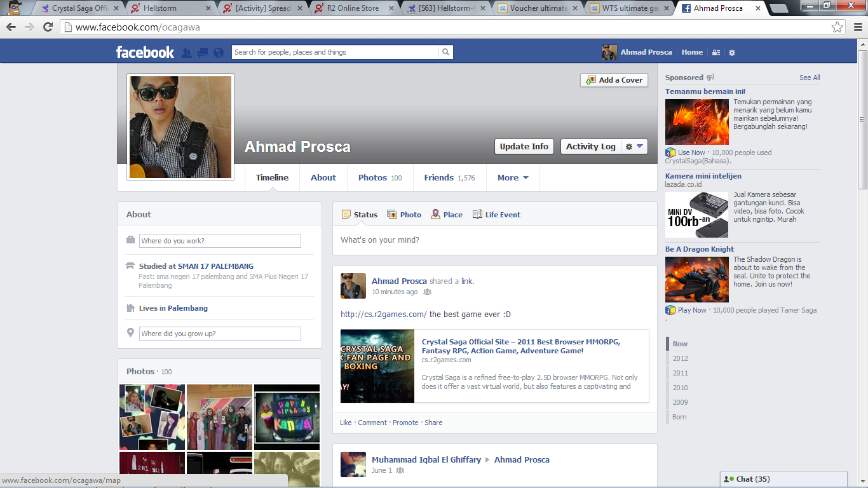Select the Photo composer option

(404, 215)
